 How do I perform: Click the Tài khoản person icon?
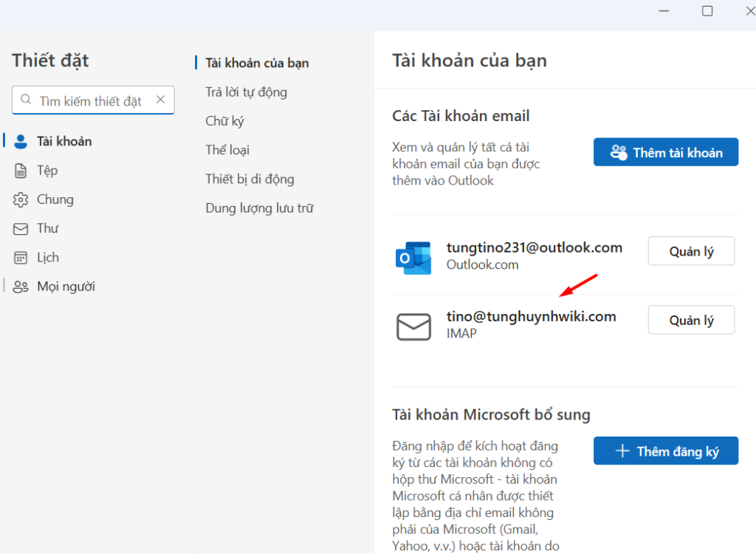coord(21,141)
